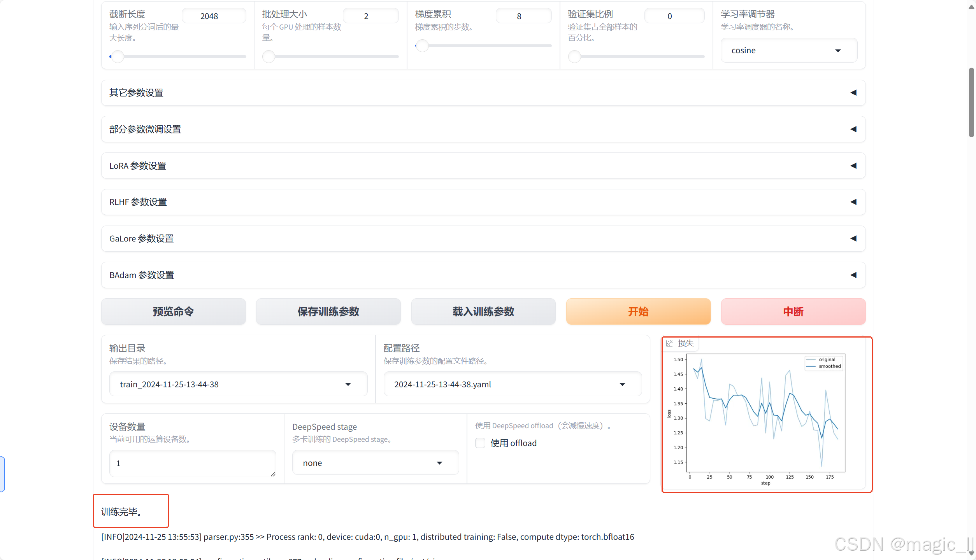Click the 设备数量 text field
The height and width of the screenshot is (560, 976).
click(193, 464)
